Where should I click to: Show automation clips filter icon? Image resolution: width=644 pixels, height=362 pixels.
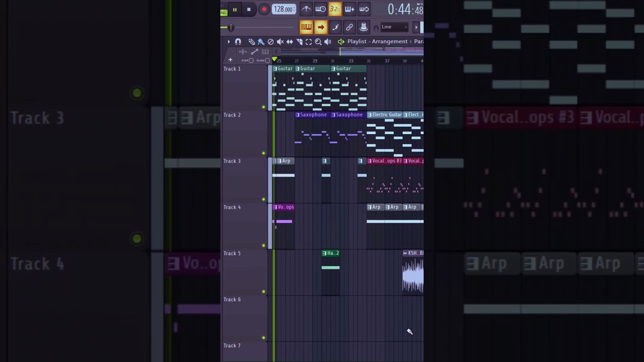point(255,52)
